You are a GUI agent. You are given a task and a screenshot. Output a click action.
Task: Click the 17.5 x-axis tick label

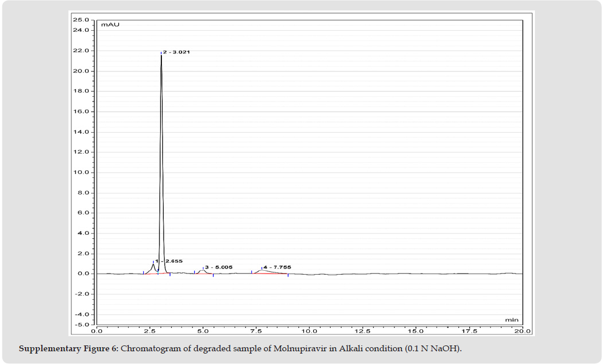(469, 331)
